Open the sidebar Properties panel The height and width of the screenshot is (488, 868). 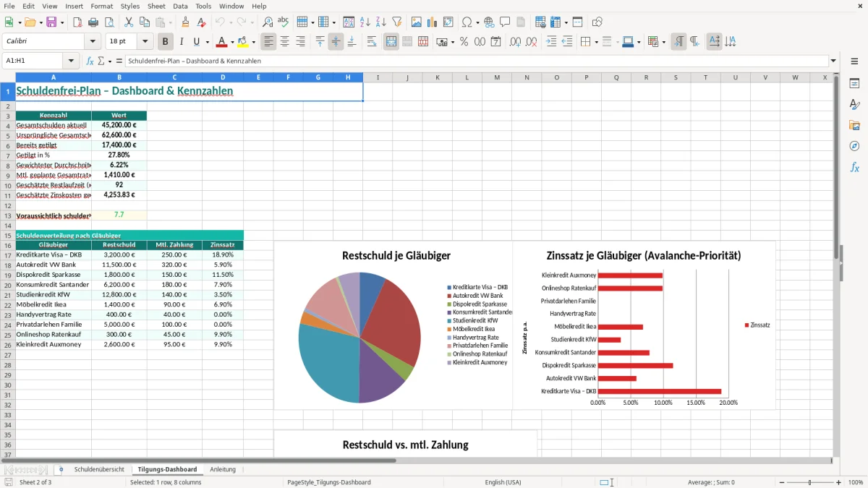854,84
